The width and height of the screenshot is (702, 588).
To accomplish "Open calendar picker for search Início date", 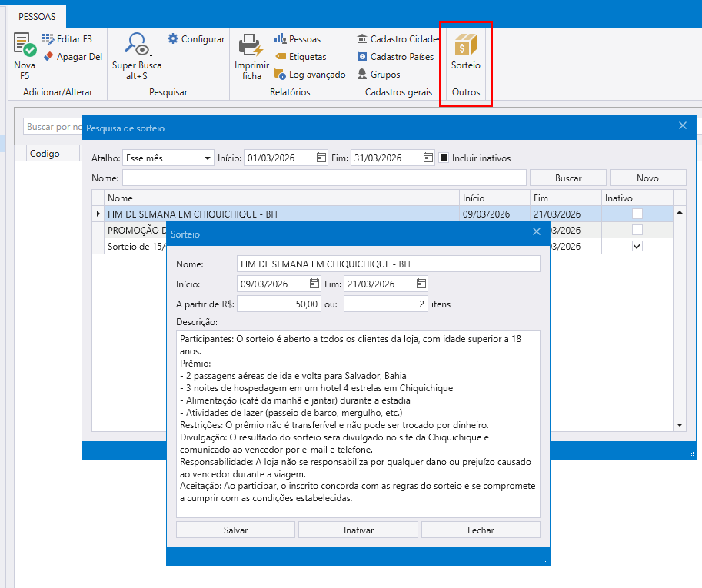I will tap(321, 158).
